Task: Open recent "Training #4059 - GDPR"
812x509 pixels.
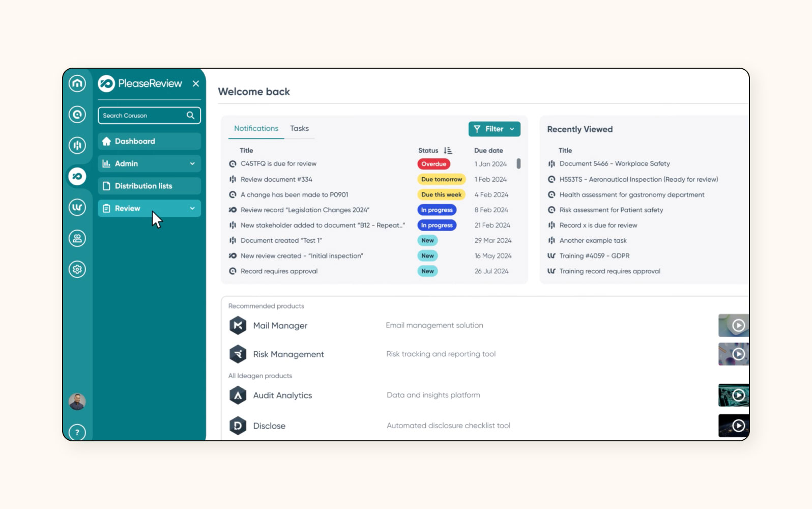Action: click(x=594, y=256)
